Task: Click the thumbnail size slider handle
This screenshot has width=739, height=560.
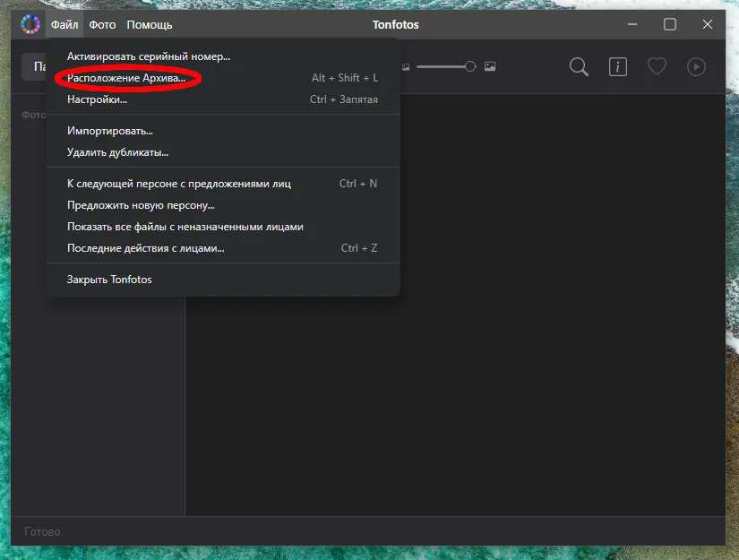Action: click(x=470, y=66)
